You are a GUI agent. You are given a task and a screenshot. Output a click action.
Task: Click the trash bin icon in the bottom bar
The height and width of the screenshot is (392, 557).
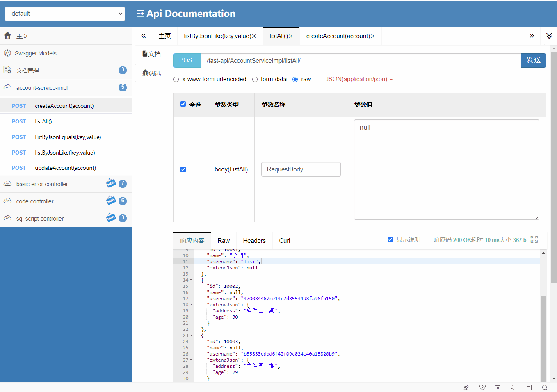[x=498, y=387]
